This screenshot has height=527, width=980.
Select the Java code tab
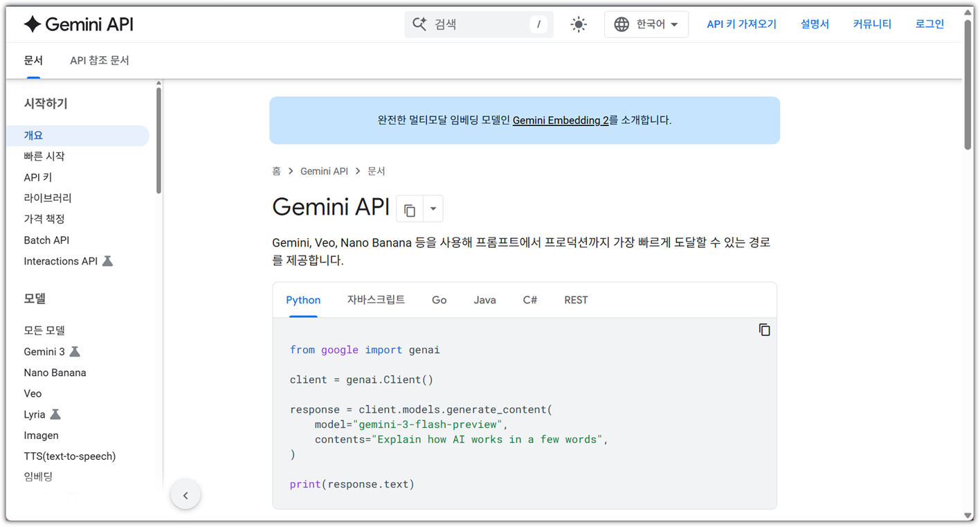tap(484, 300)
